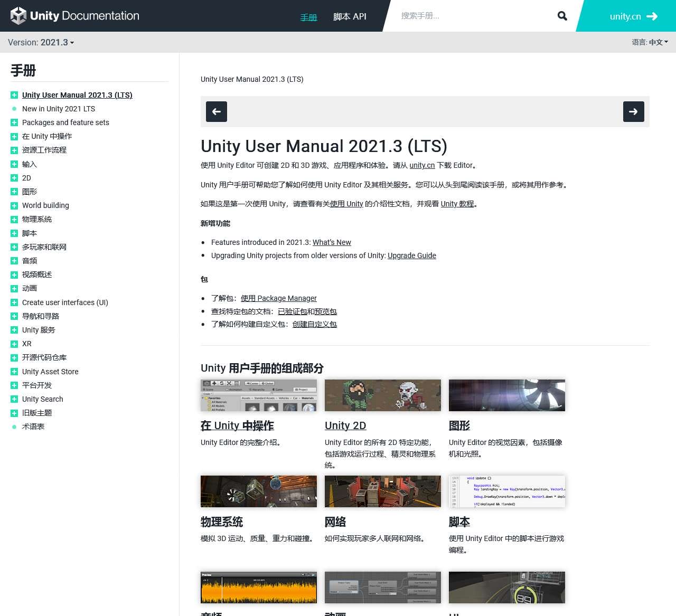Image resolution: width=676 pixels, height=616 pixels.
Task: Open the 物理系统 section heading
Action: (222, 522)
